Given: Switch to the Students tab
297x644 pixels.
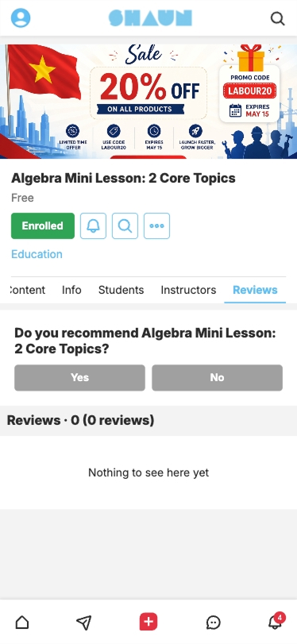Looking at the screenshot, I should point(121,290).
